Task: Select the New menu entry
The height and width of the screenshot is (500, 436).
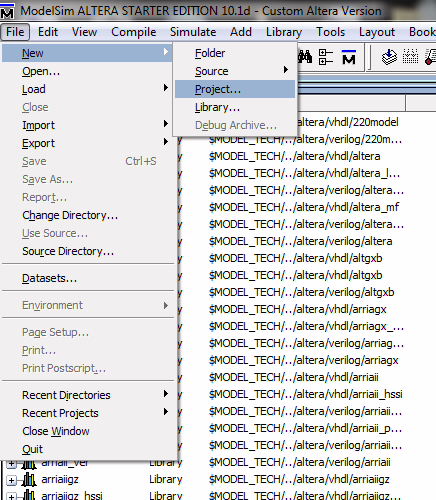Action: [x=87, y=53]
